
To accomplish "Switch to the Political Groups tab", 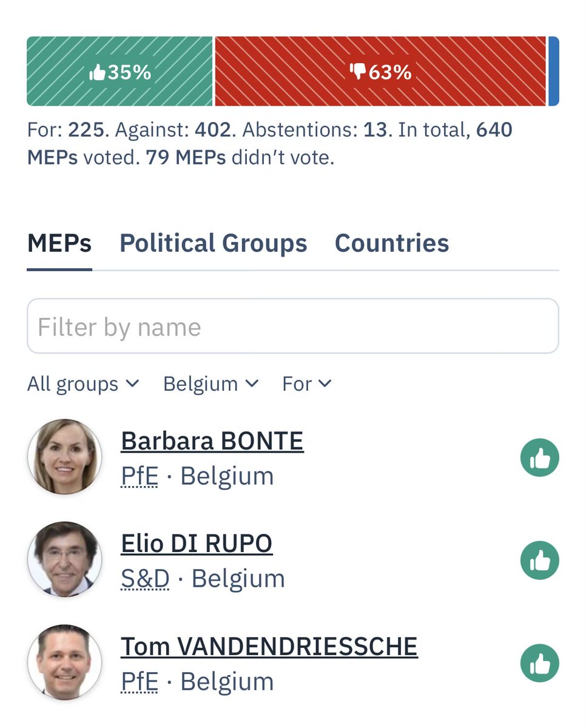I will 214,243.
